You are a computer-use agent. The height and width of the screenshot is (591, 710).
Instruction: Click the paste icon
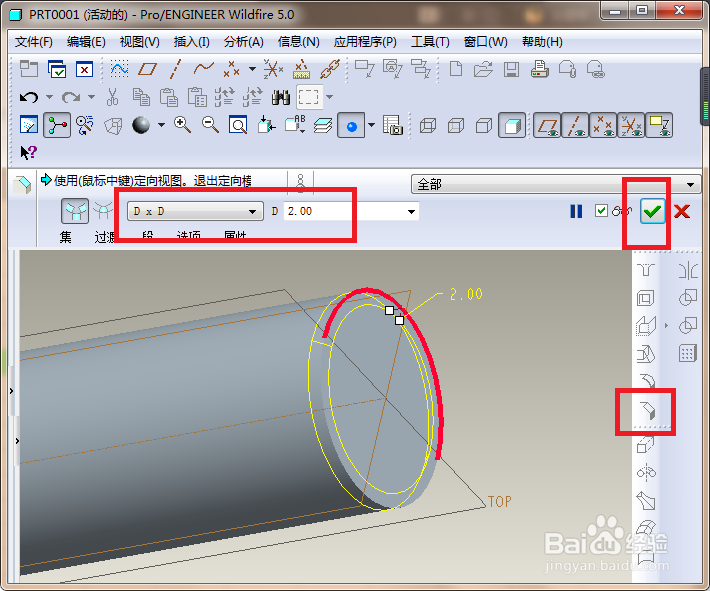[x=168, y=97]
